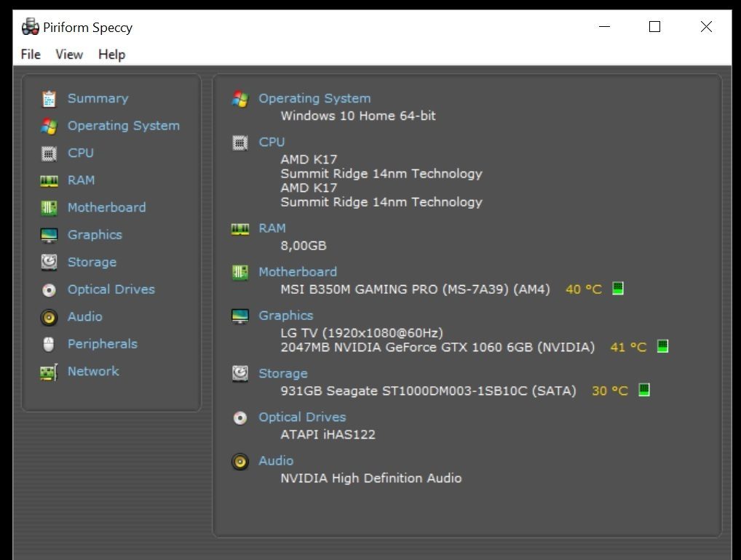Go to the Operating System section in sidebar
Screen dimensions: 741x560
point(123,126)
